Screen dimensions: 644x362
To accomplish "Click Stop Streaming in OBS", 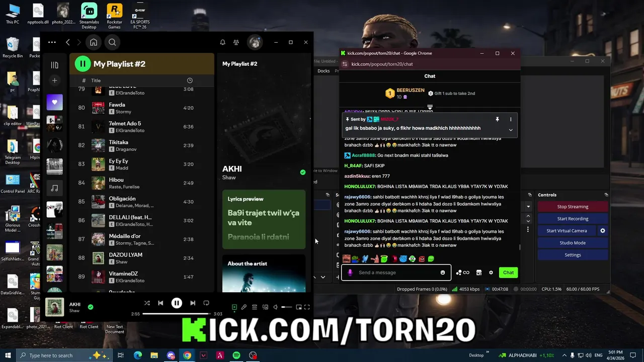I will 573,207.
